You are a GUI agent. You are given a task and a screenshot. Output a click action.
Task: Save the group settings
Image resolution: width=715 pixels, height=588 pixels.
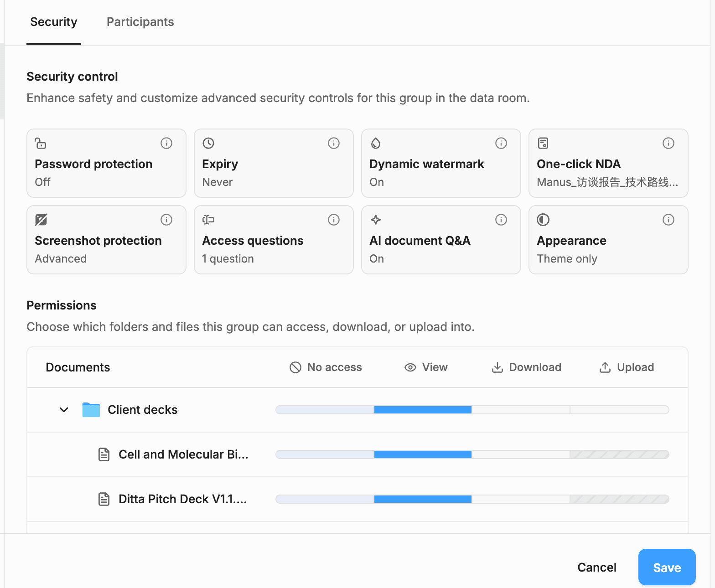[667, 567]
